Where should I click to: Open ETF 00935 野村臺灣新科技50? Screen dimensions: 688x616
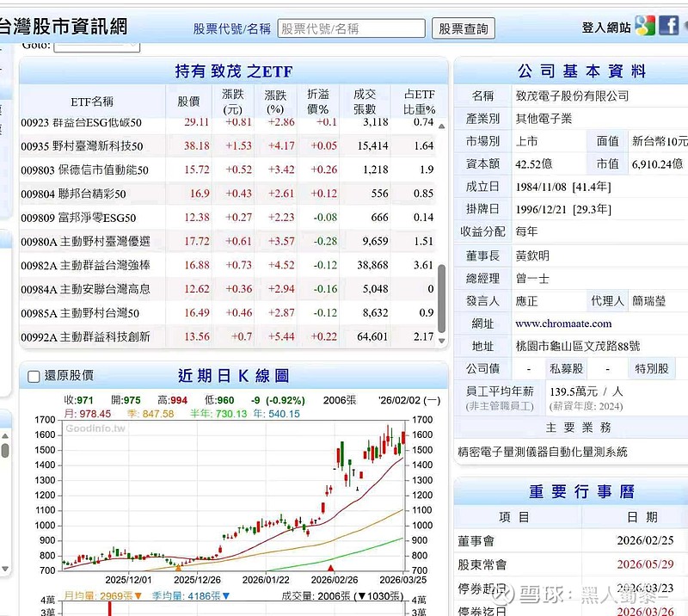[x=82, y=146]
